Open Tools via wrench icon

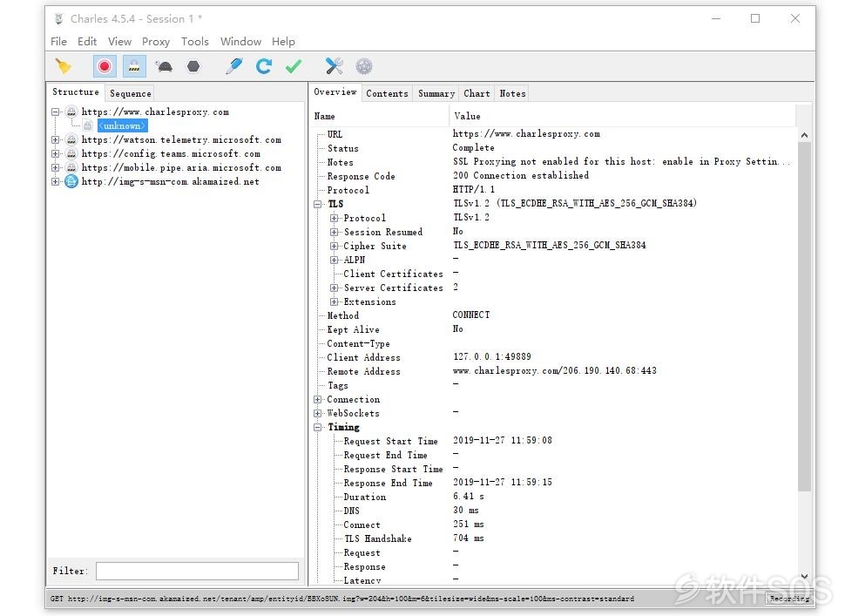335,66
